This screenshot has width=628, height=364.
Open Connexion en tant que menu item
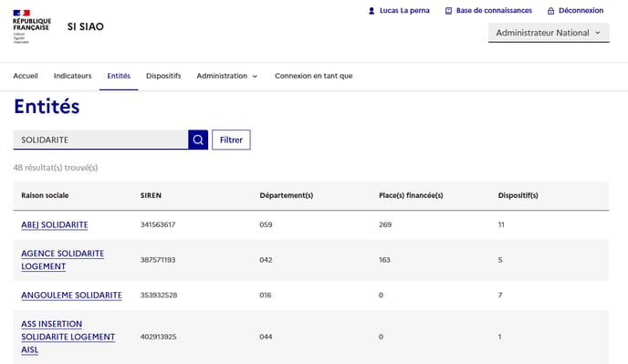point(314,76)
